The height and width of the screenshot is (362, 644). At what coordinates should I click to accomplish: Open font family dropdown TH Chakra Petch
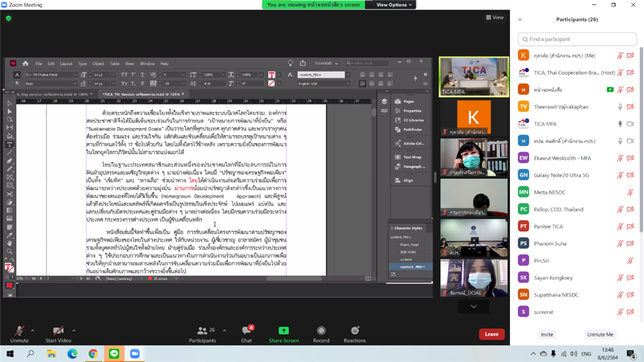(75, 75)
